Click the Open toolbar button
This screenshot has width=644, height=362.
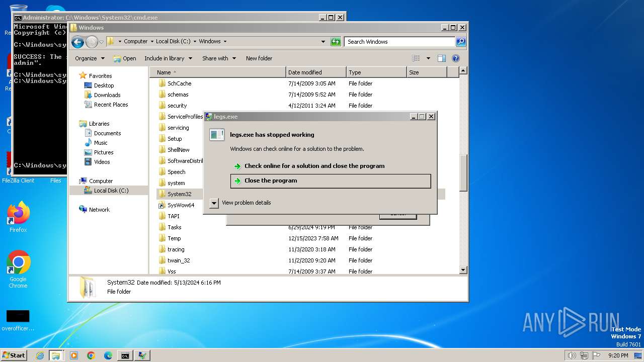click(124, 58)
